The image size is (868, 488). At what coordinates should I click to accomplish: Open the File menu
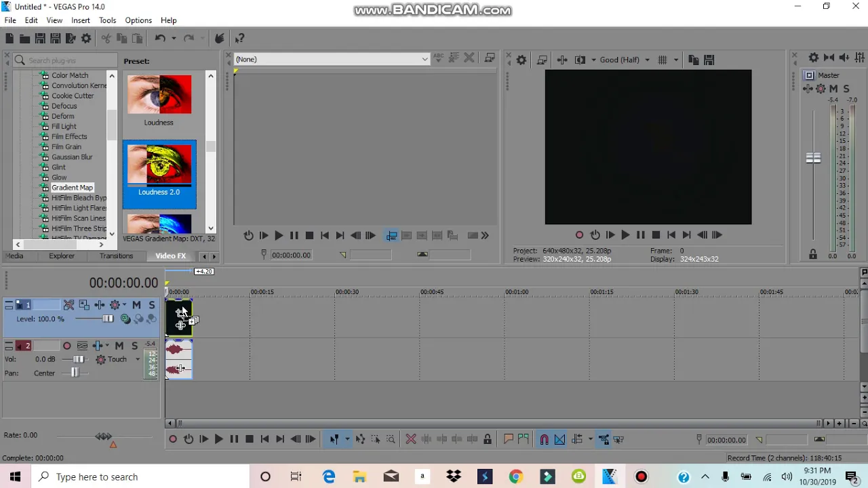pyautogui.click(x=10, y=20)
